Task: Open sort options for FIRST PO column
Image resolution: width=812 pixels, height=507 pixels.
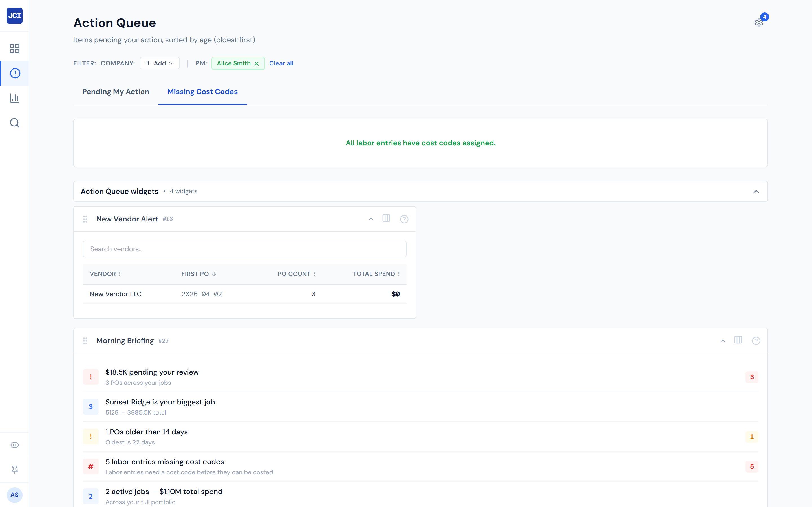Action: (x=214, y=274)
